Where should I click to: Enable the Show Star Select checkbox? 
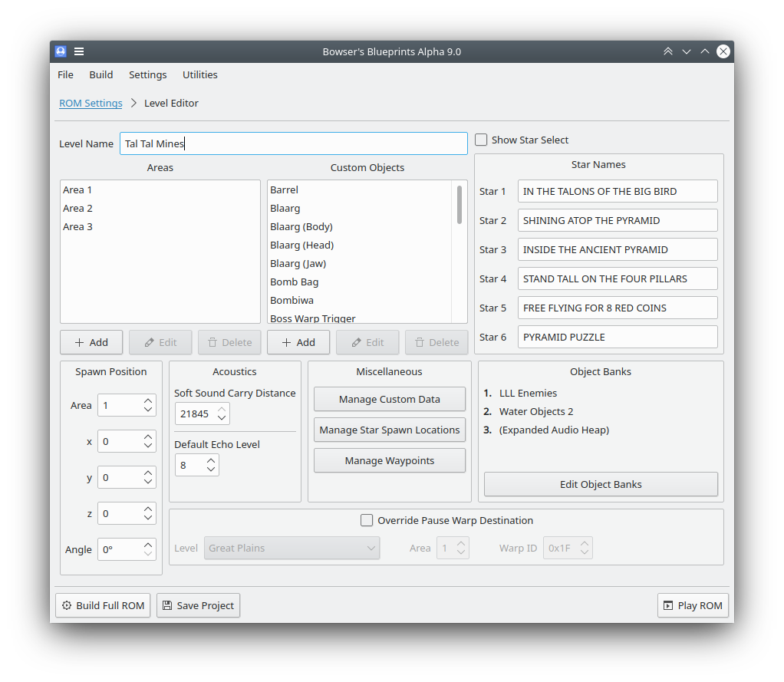coord(481,140)
